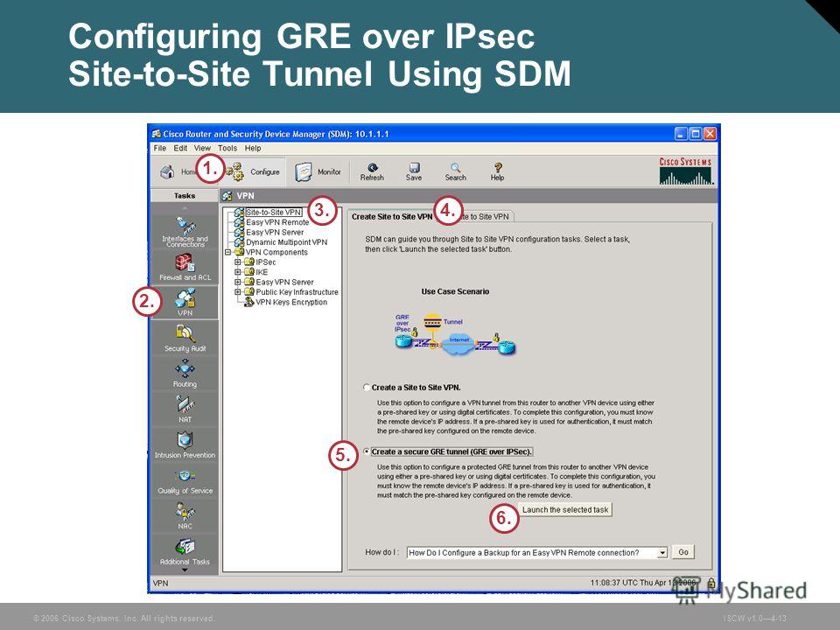Open the Additional Tasks icon

(185, 546)
